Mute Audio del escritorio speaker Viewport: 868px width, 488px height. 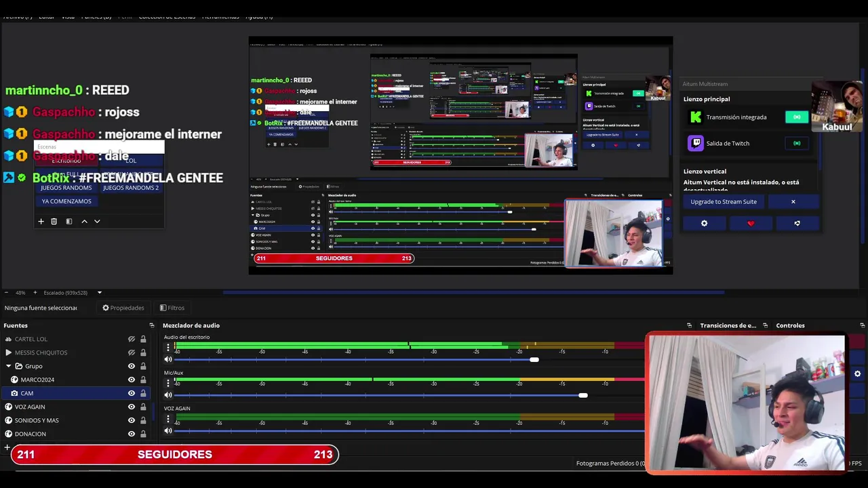point(168,359)
